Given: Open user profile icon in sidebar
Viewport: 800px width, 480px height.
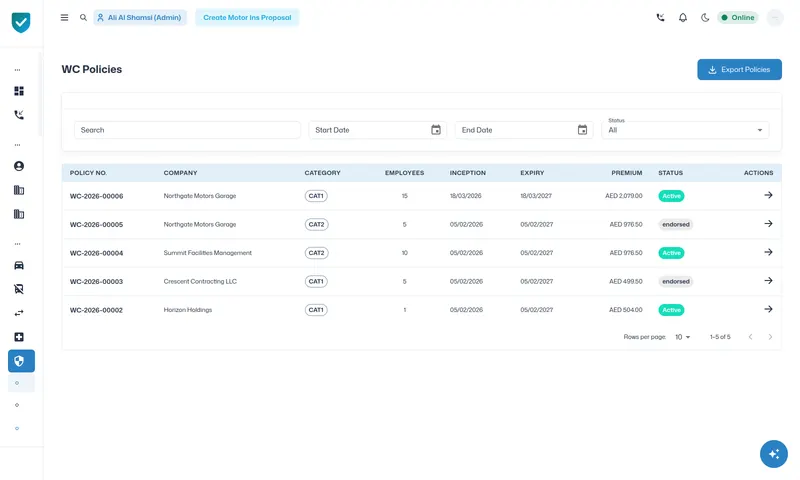Looking at the screenshot, I should [x=19, y=166].
